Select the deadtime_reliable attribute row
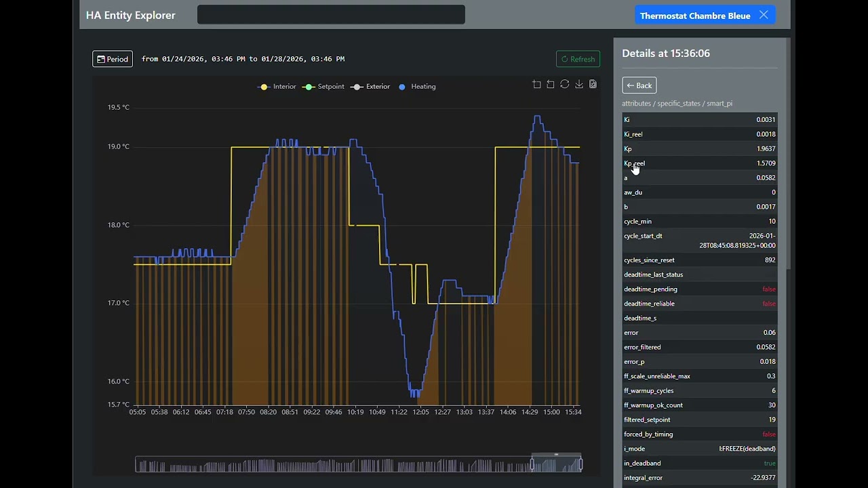The height and width of the screenshot is (488, 868). (699, 304)
